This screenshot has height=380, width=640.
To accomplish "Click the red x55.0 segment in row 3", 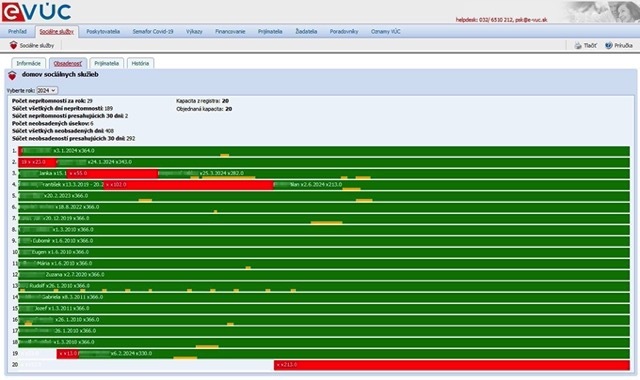I will [112, 173].
